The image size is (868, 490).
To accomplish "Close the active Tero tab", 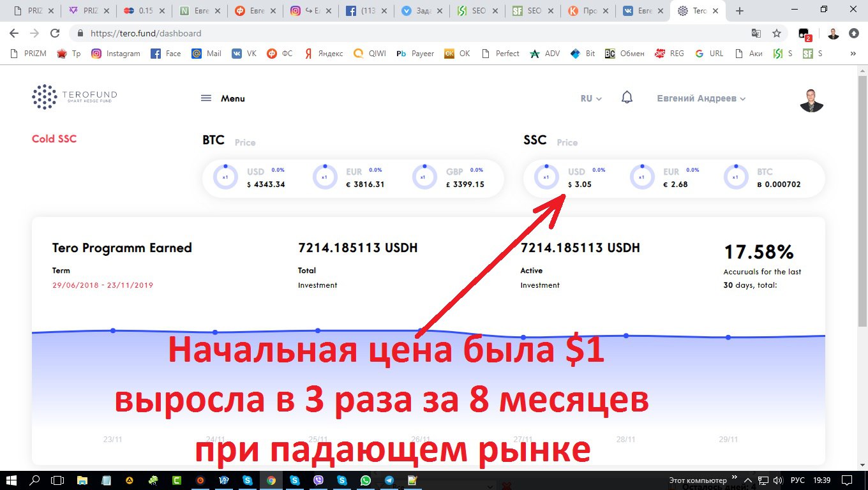I will point(716,11).
